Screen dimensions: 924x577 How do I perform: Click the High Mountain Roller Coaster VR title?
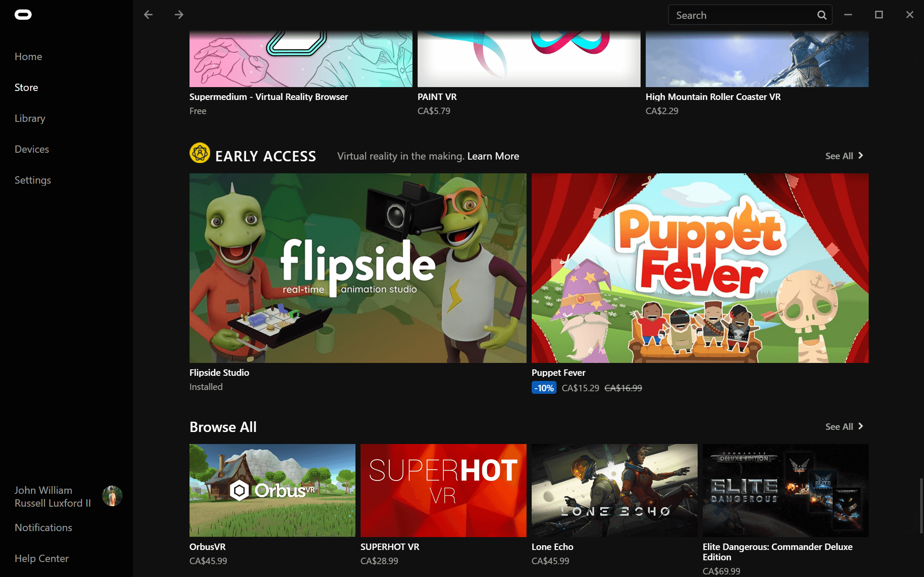[713, 97]
